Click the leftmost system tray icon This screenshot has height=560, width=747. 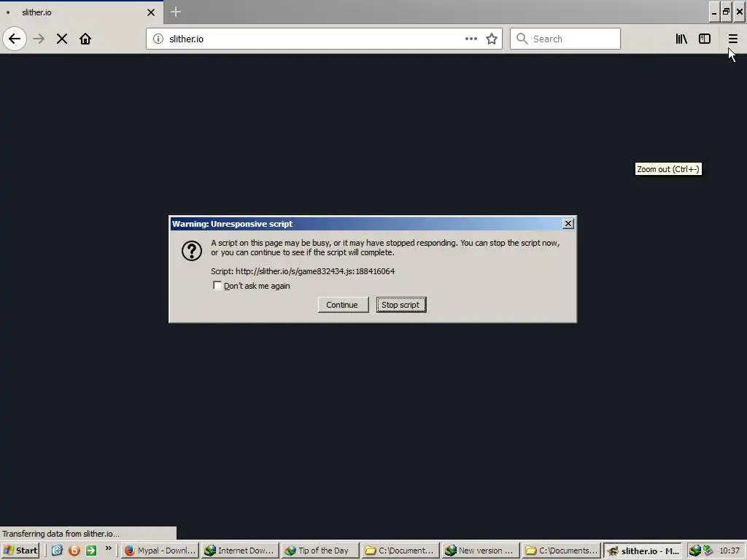pos(694,551)
